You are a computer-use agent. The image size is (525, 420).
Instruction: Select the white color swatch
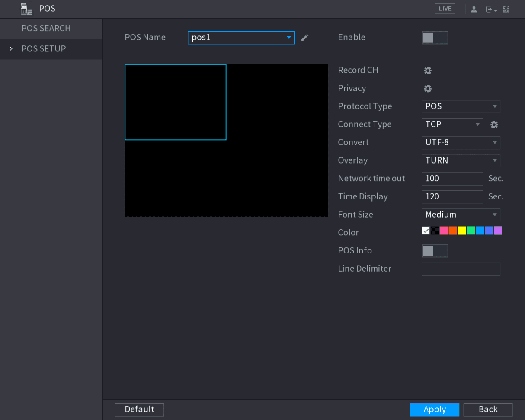pyautogui.click(x=426, y=231)
